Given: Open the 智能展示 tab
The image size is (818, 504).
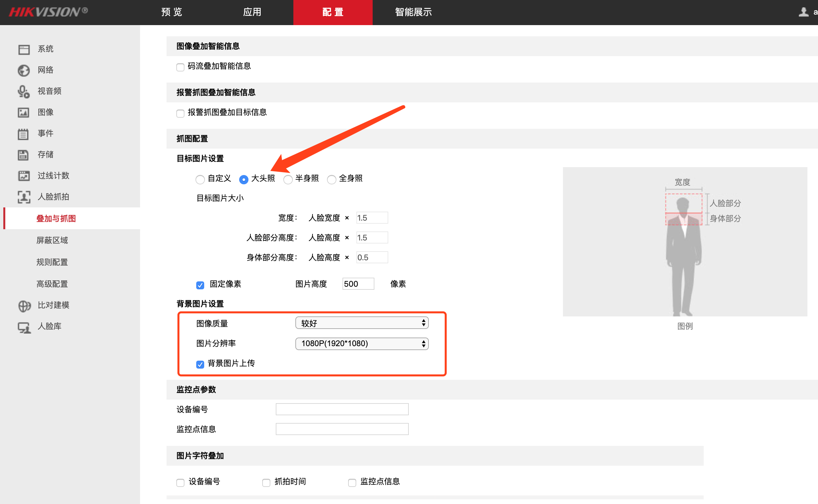Looking at the screenshot, I should (x=413, y=12).
